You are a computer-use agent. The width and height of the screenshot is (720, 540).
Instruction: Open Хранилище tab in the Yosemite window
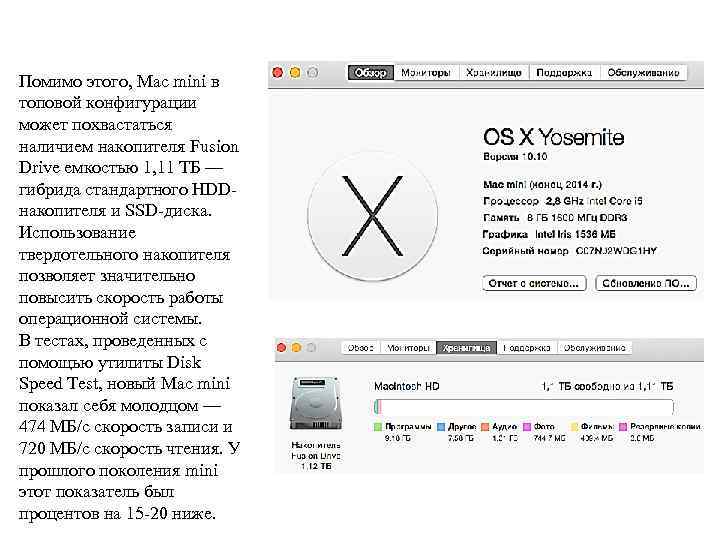tap(494, 73)
